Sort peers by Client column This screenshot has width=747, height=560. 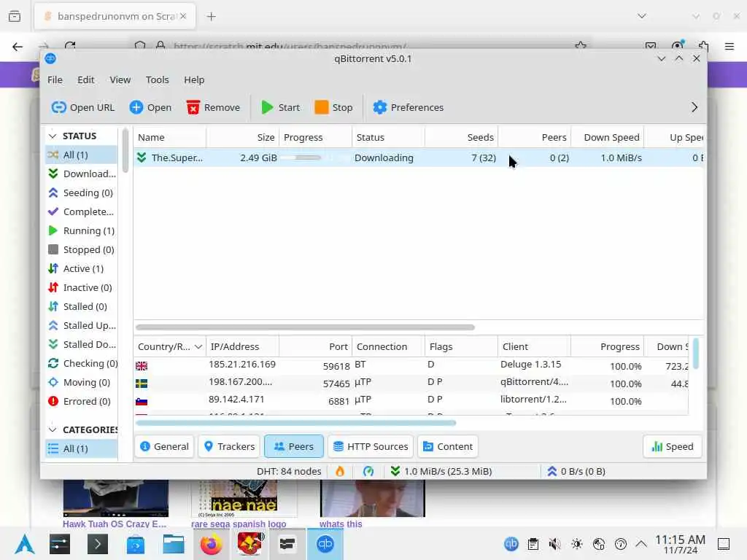coord(534,347)
